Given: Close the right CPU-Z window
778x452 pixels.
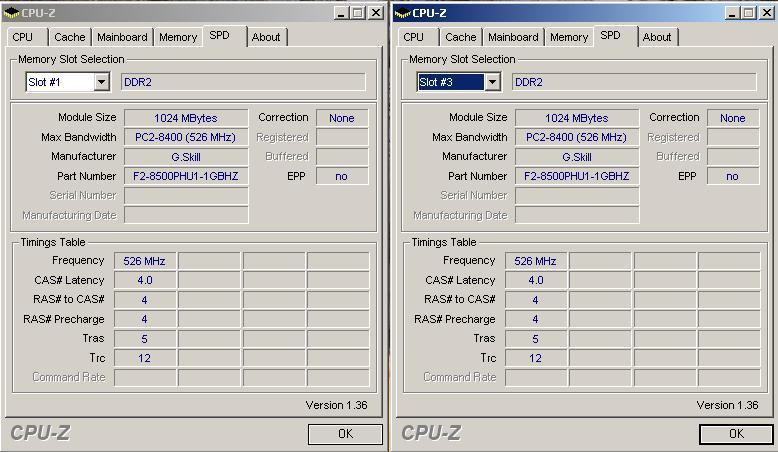Looking at the screenshot, I should [768, 13].
